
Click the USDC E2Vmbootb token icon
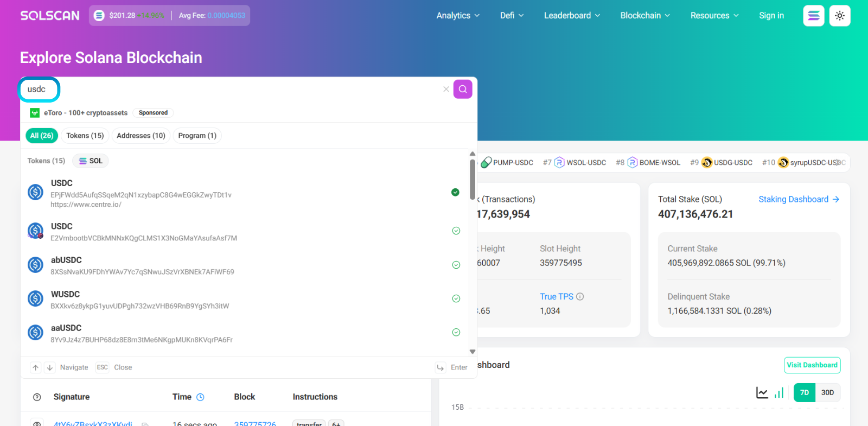coord(36,231)
